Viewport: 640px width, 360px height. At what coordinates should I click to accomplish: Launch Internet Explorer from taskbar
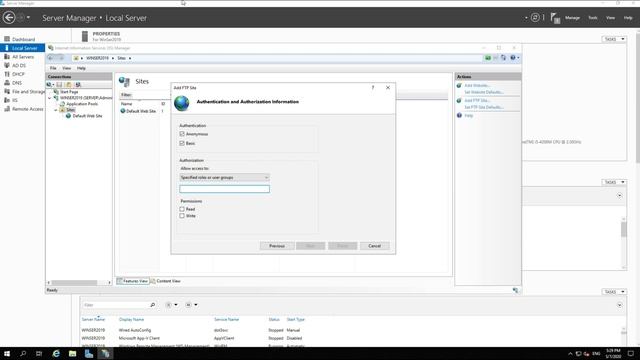click(56, 353)
